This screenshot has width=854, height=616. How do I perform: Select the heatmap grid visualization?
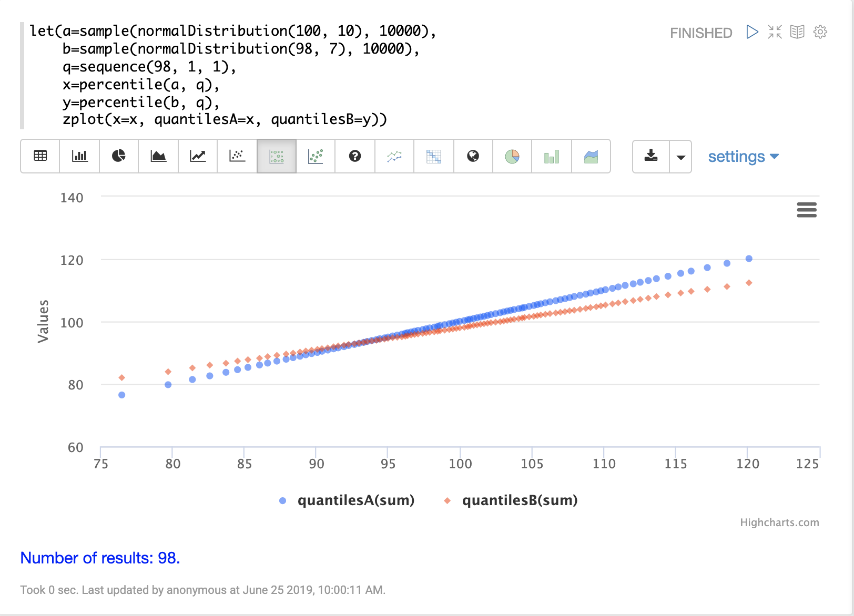click(x=434, y=156)
